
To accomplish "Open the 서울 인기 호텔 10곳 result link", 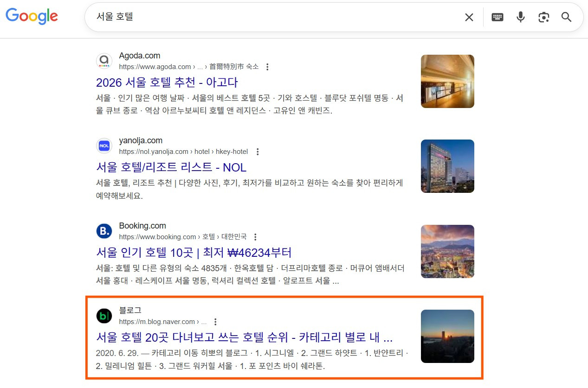I will [194, 253].
